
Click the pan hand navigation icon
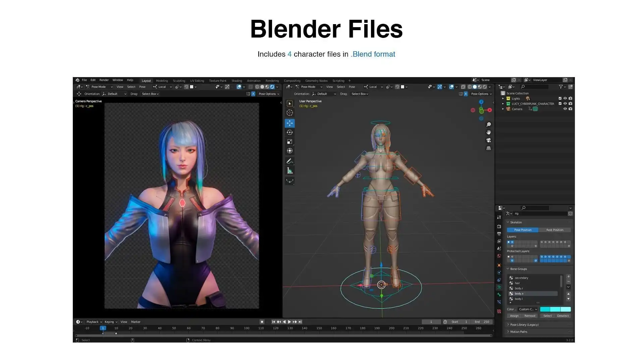[489, 132]
